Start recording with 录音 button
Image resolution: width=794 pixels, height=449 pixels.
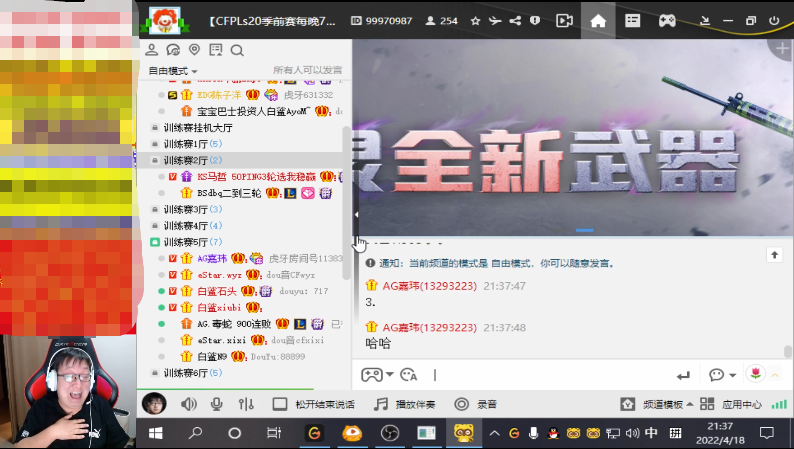coord(475,404)
